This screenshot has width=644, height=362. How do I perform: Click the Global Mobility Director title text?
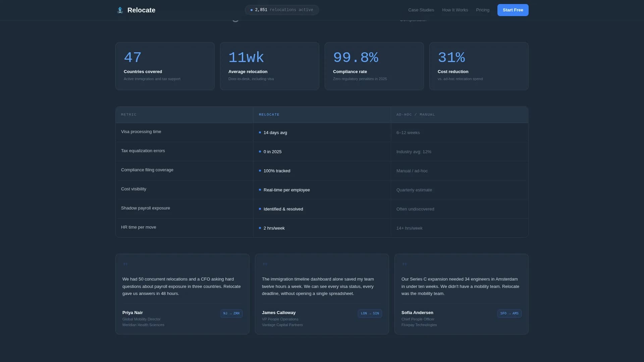pos(142,319)
